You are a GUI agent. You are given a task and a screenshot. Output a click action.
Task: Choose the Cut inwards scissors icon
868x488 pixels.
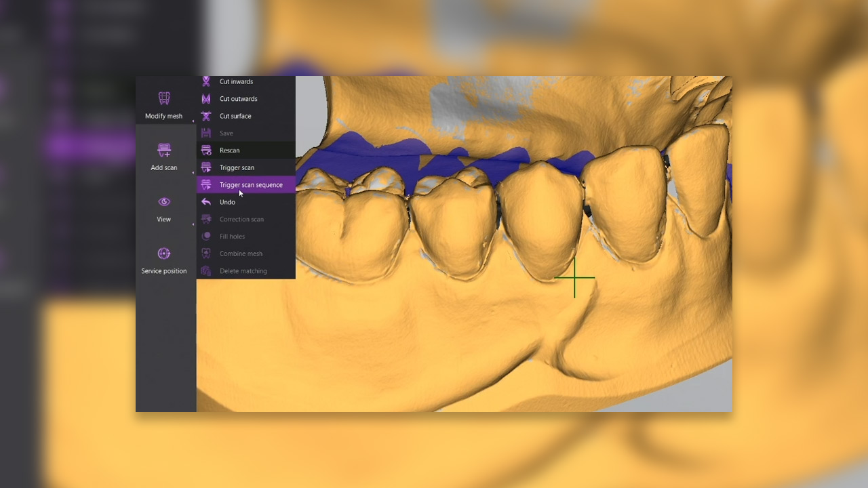click(x=206, y=81)
